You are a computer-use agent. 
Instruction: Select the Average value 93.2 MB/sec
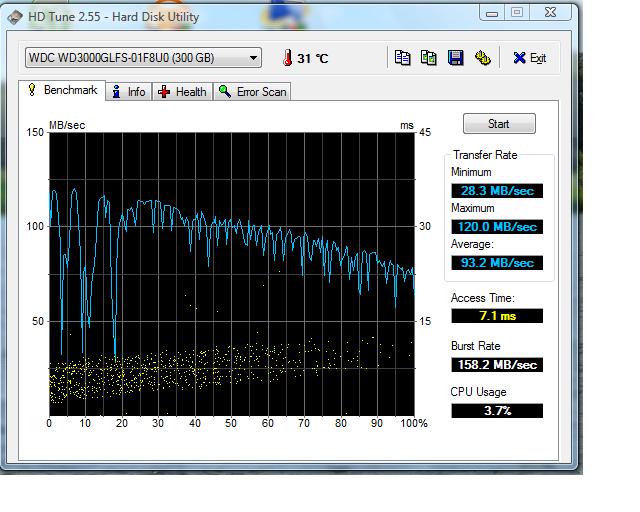coord(497,263)
